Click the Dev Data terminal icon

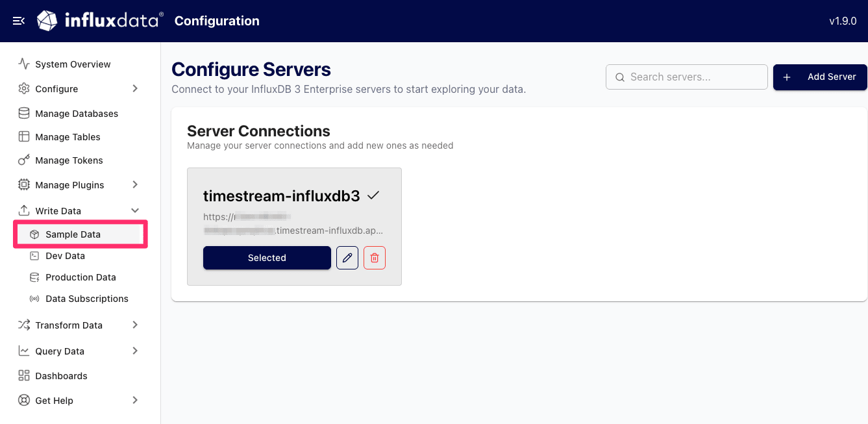pyautogui.click(x=34, y=256)
